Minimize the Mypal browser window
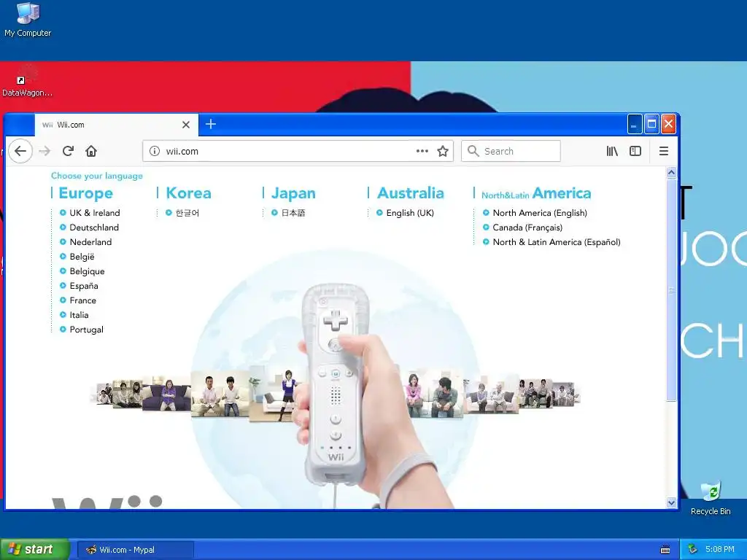The height and width of the screenshot is (560, 747). 635,124
